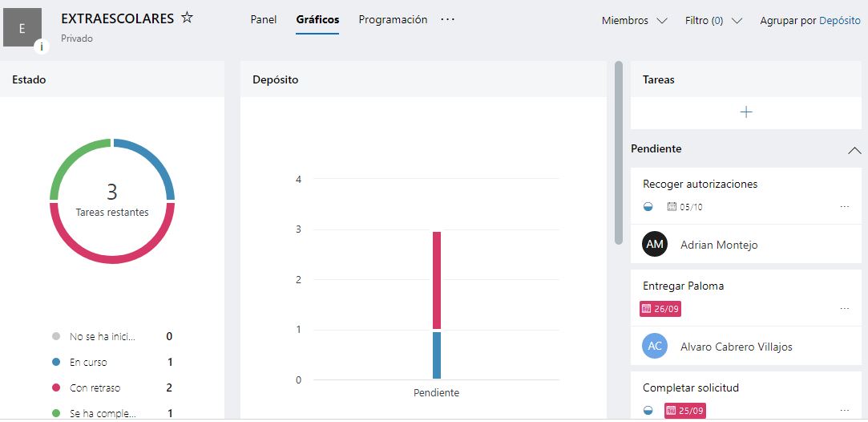
Task: Click the red segment of Pendiente bar
Action: coord(437,280)
